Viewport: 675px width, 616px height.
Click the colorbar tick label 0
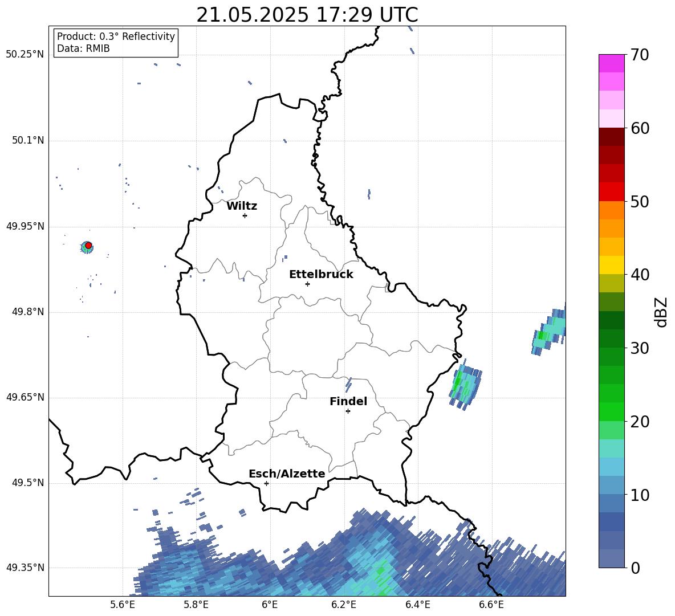click(635, 568)
